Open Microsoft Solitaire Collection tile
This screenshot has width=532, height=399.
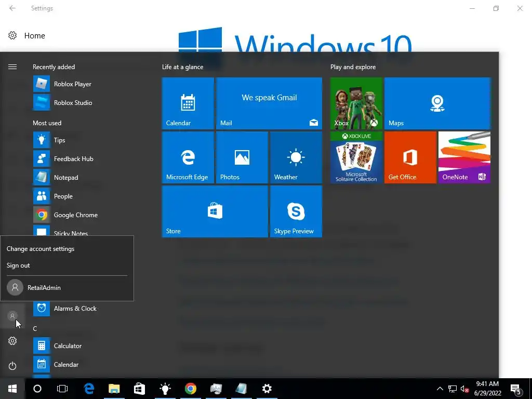point(356,157)
